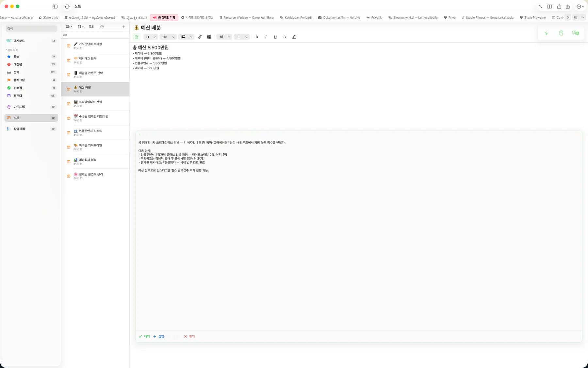This screenshot has width=588, height=368.
Task: Apply italic formatting
Action: [x=266, y=37]
